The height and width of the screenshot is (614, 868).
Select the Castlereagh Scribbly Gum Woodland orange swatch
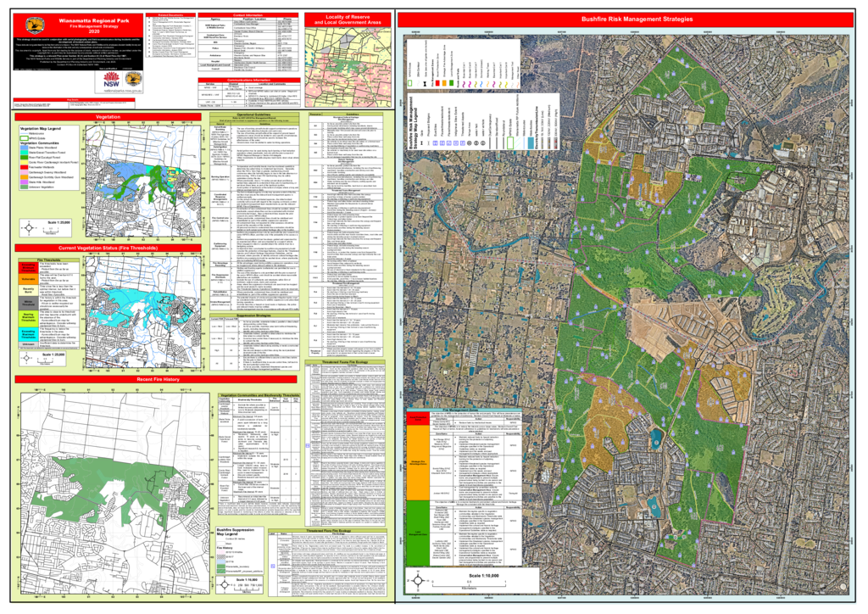coord(25,177)
